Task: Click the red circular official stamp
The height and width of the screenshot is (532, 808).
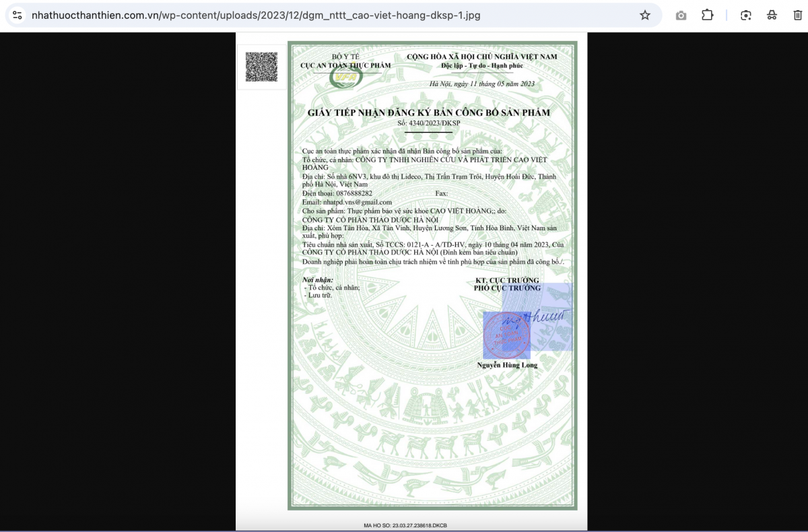Action: click(x=506, y=335)
